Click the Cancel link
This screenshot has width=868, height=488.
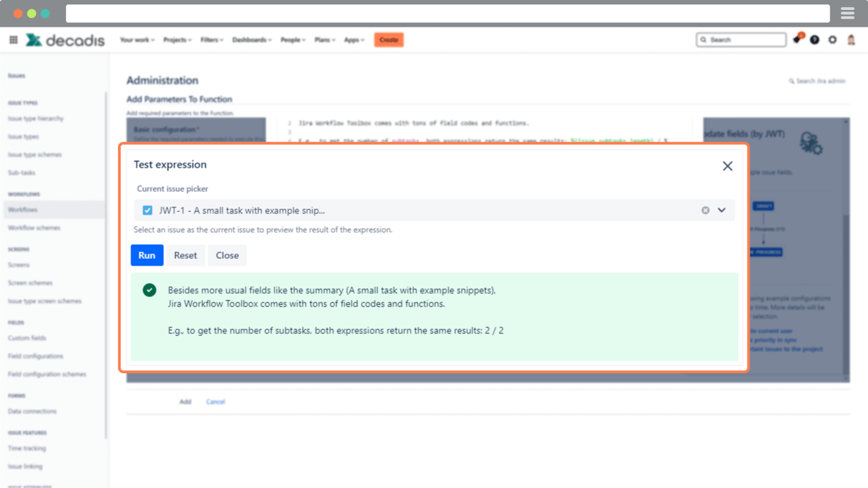tap(216, 401)
